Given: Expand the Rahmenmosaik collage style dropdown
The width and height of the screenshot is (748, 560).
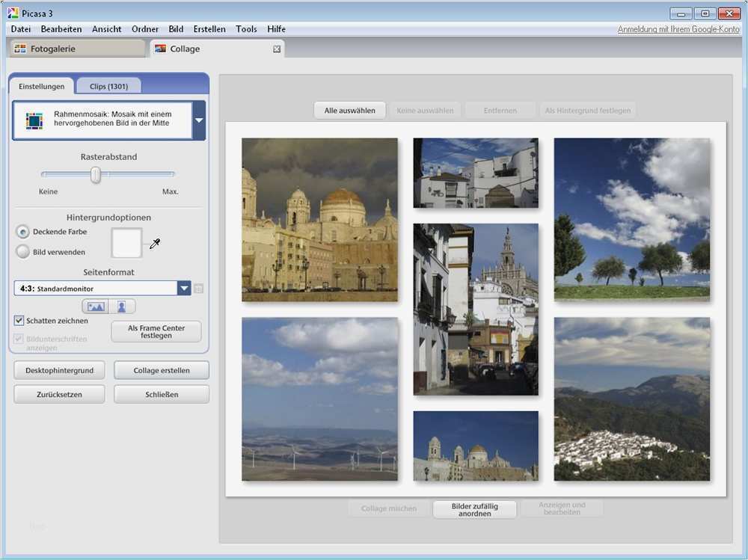Looking at the screenshot, I should point(198,120).
